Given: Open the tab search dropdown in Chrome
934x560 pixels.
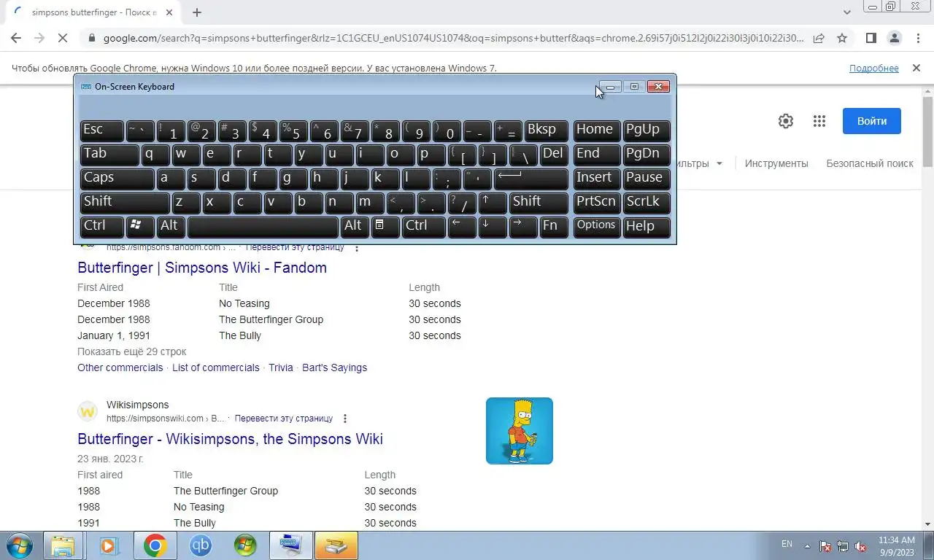Looking at the screenshot, I should point(847,12).
